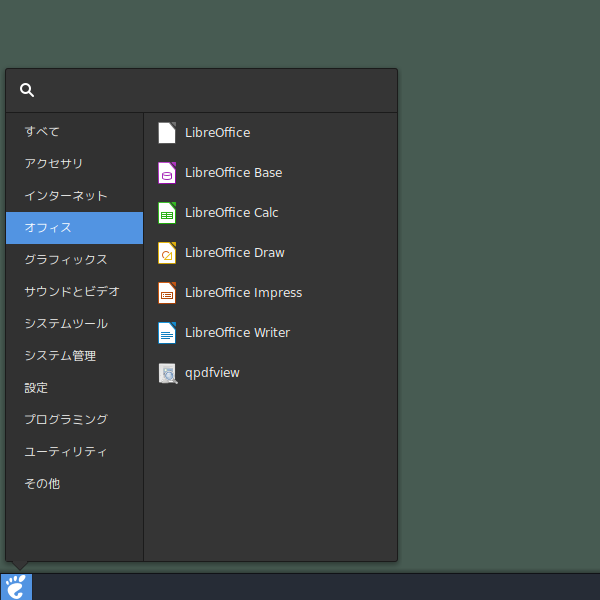The height and width of the screenshot is (600, 600).
Task: Select the 設定 category
Action: 75,388
